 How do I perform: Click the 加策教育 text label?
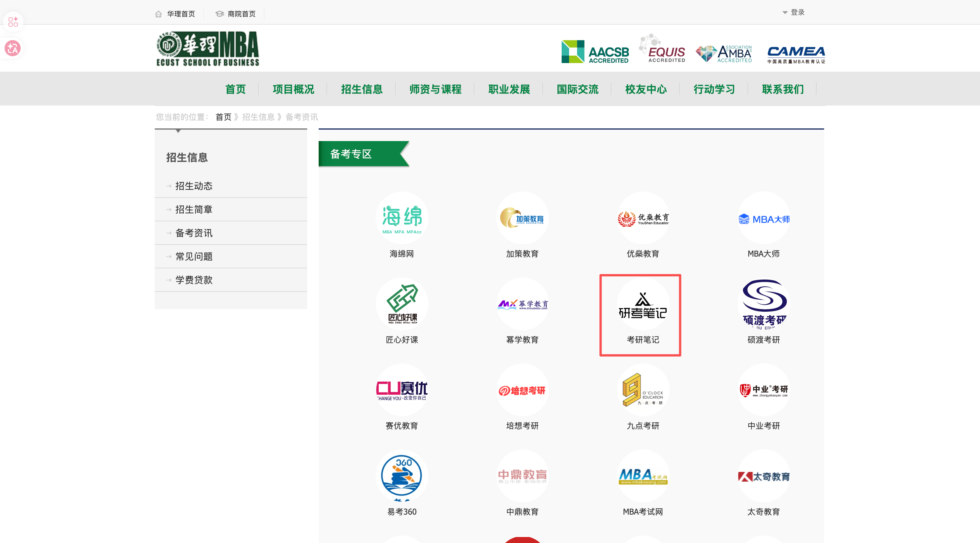tap(522, 254)
